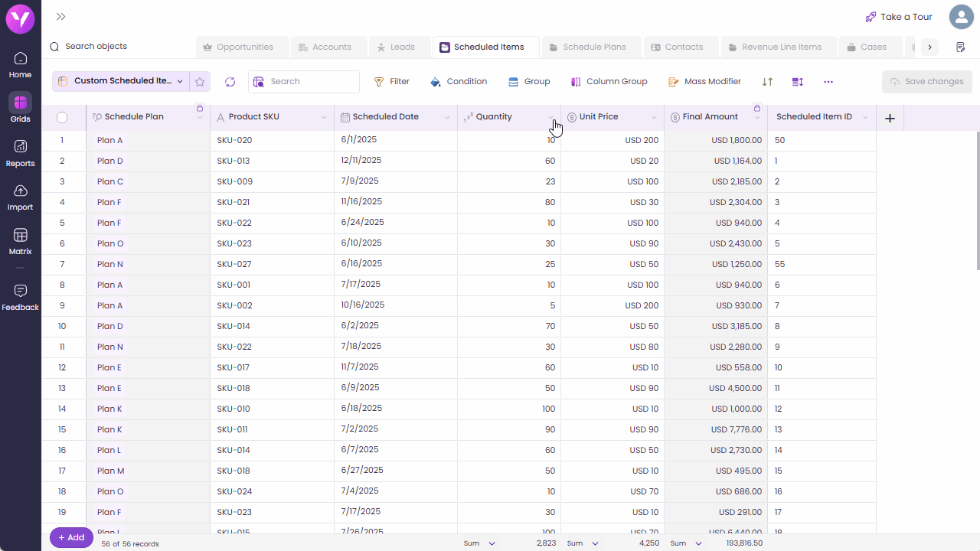This screenshot has width=980, height=551.
Task: Refresh the grid data
Action: [x=230, y=82]
